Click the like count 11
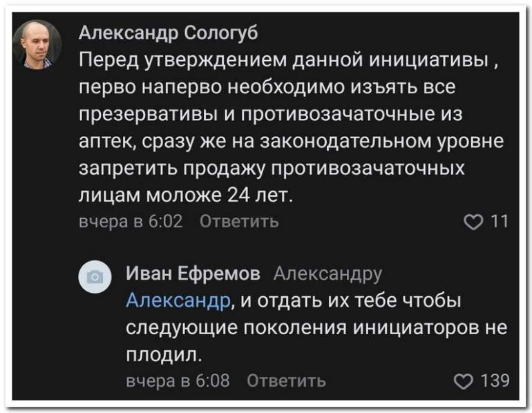 [499, 221]
